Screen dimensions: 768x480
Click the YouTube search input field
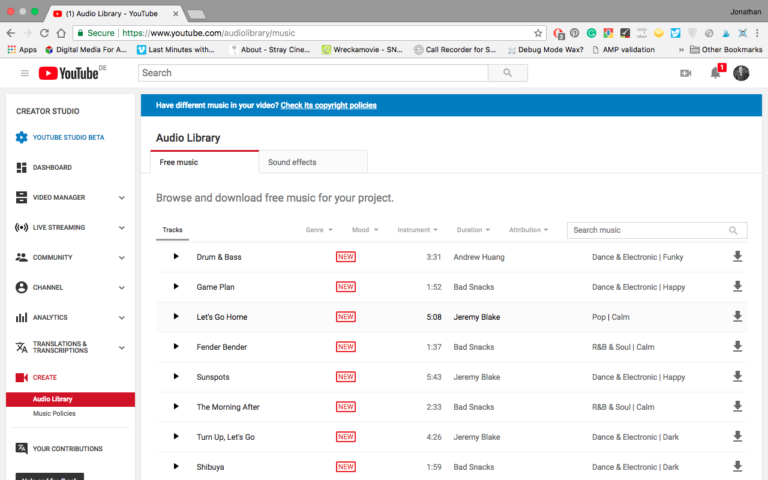coord(313,73)
